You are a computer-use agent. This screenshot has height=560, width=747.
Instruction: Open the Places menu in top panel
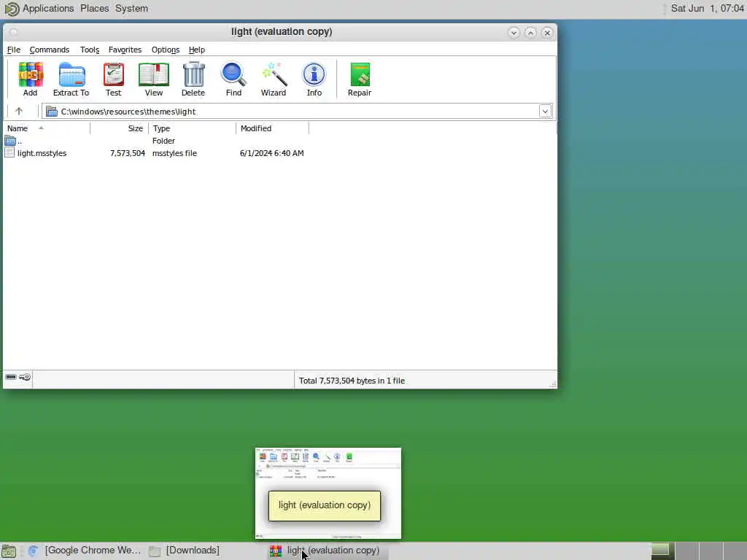pos(94,8)
